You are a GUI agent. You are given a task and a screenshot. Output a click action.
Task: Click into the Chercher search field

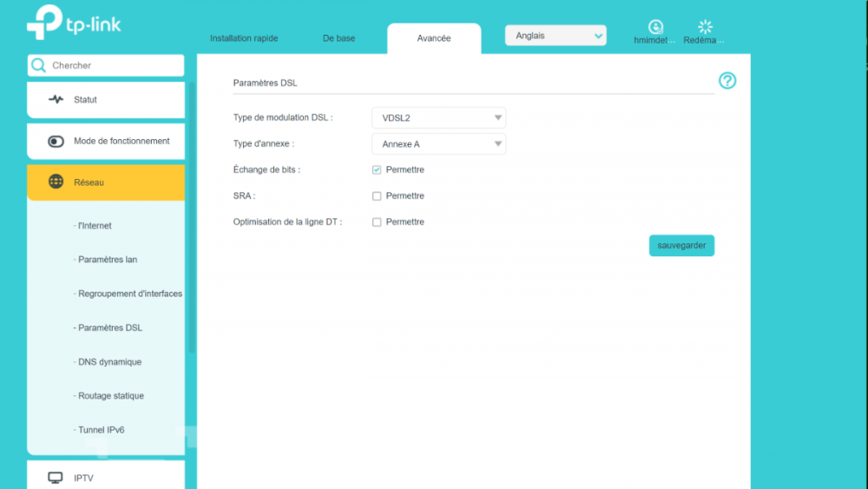tap(113, 65)
